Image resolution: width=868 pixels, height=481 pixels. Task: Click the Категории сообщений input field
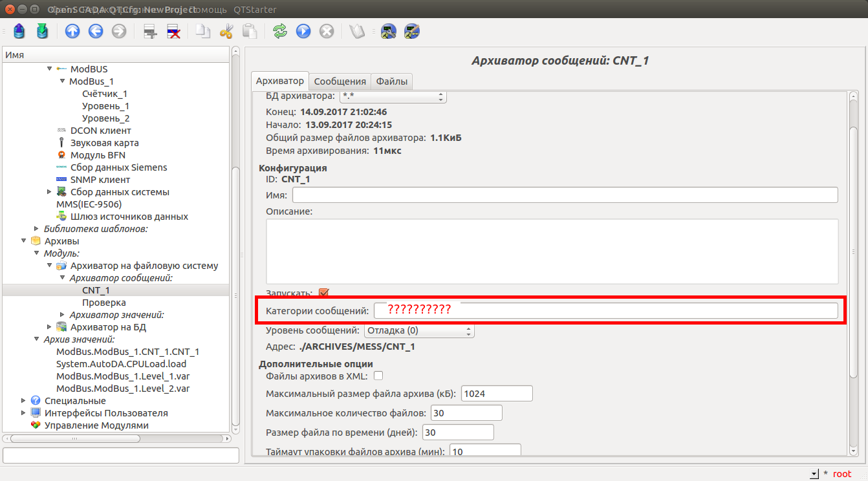point(605,311)
